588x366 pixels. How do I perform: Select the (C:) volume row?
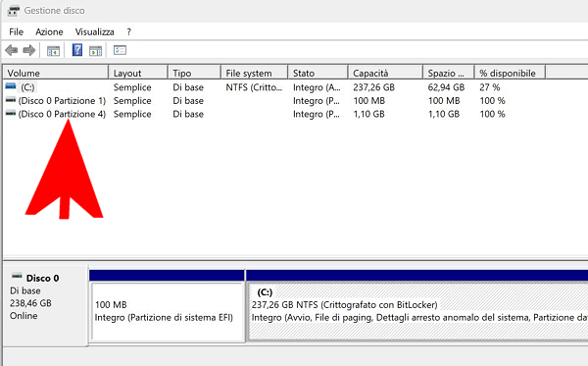(x=273, y=87)
